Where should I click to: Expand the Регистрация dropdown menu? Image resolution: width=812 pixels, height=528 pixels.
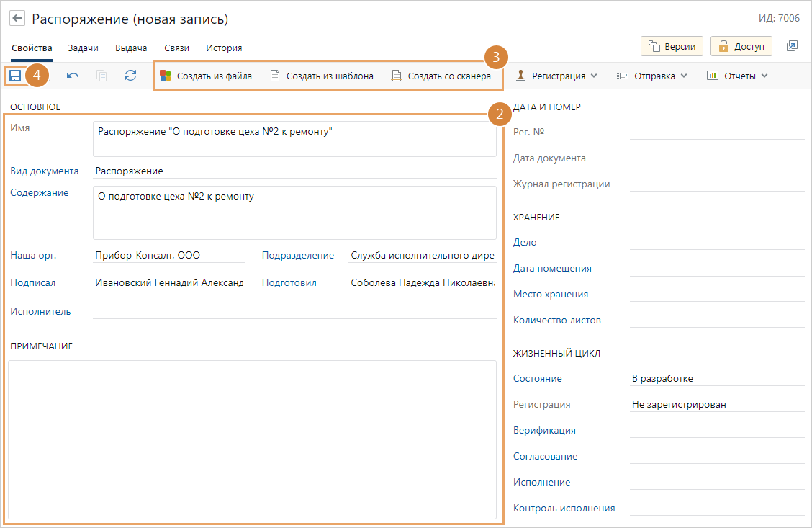click(556, 76)
